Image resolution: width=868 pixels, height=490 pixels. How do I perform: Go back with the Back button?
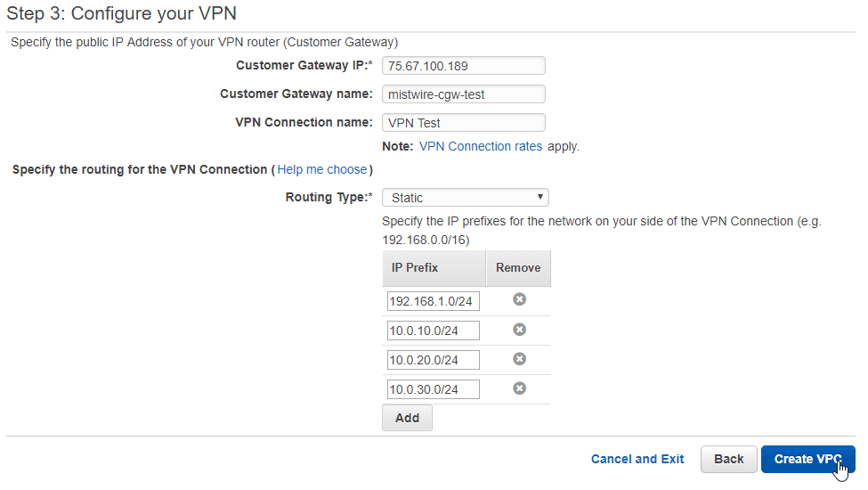point(728,459)
